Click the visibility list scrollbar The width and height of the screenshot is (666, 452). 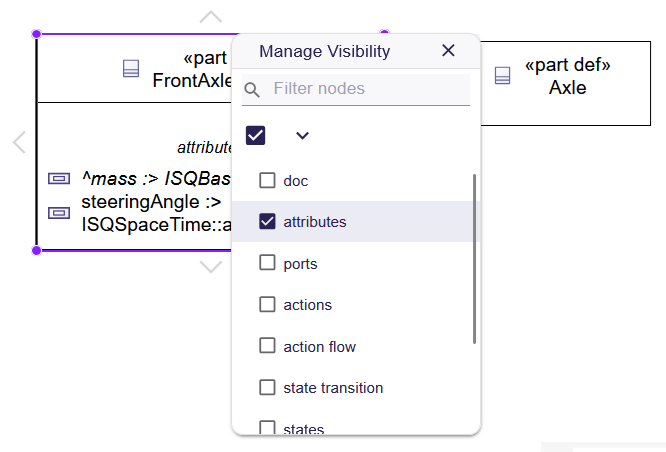pos(474,260)
